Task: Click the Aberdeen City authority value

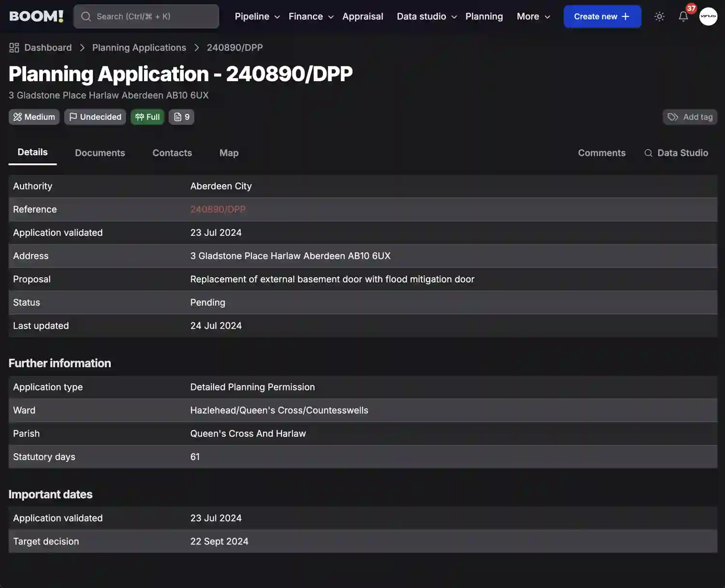Action: pos(221,186)
